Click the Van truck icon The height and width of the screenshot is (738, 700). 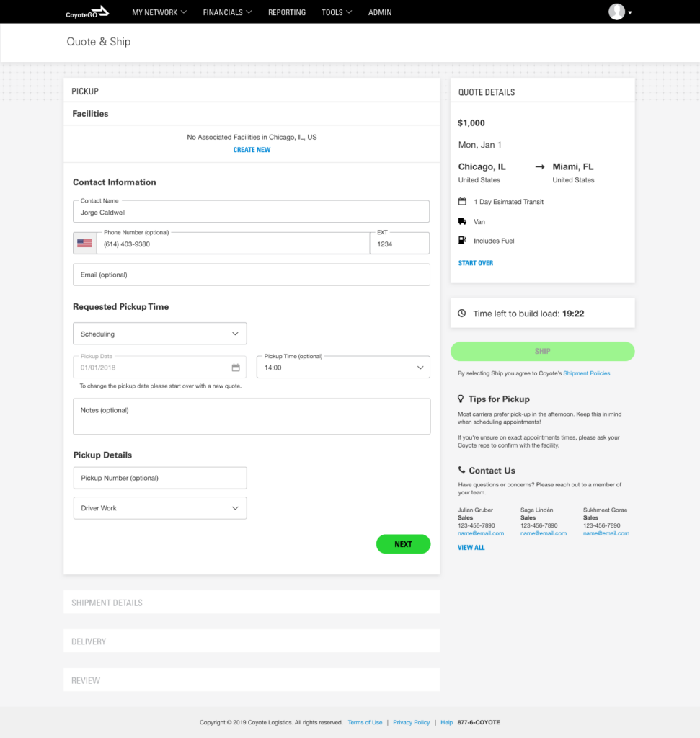[x=462, y=222]
